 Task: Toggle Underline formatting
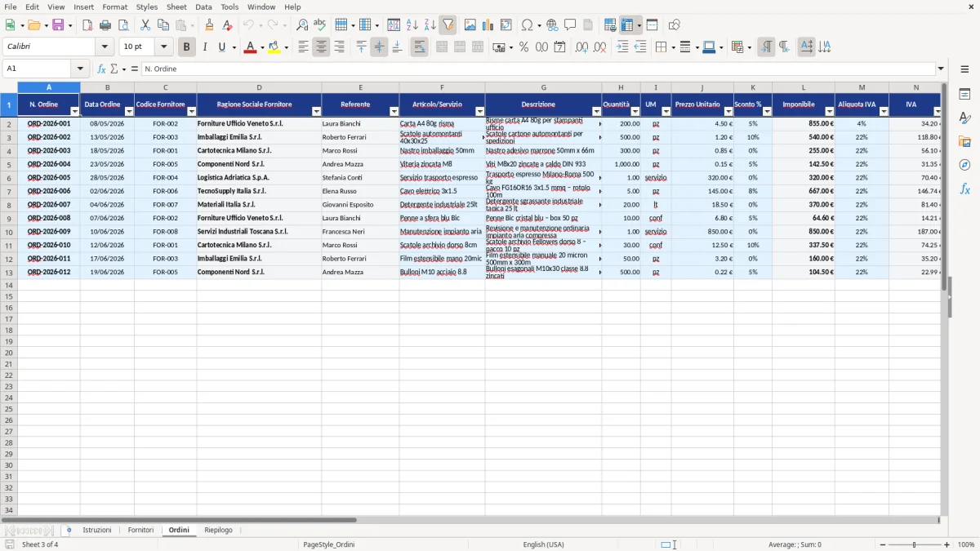pyautogui.click(x=220, y=47)
